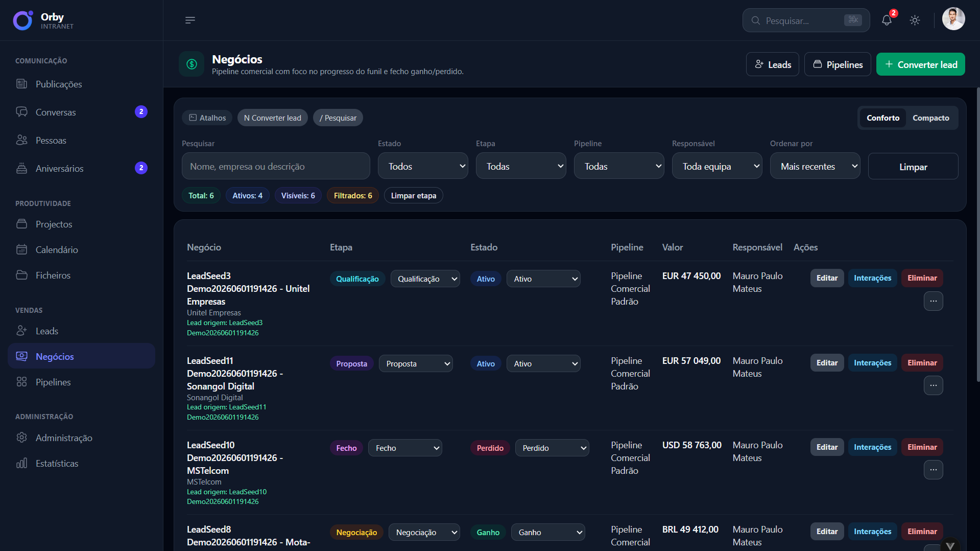Open Leads icon in Vendas section
Screen dimensions: 980x551
(x=21, y=331)
